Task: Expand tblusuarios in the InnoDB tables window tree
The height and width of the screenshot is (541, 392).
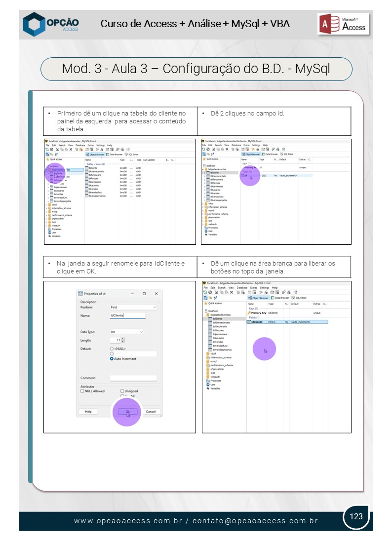Action: pos(48,191)
